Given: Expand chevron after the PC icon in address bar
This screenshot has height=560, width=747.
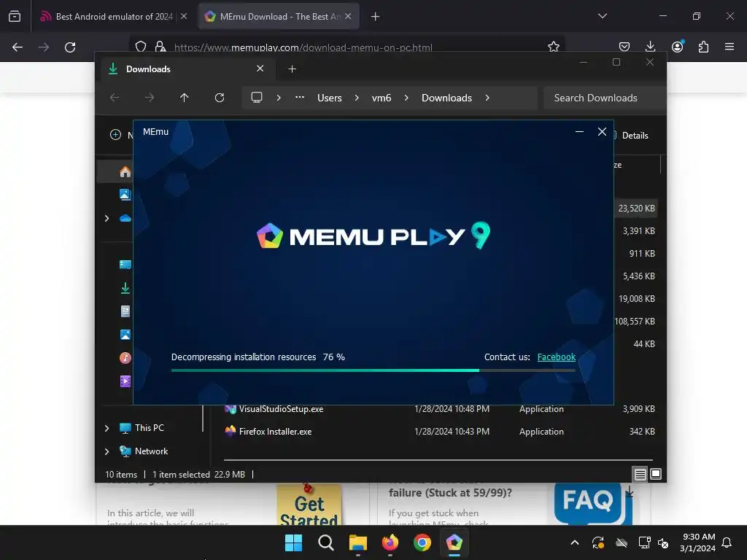Looking at the screenshot, I should point(279,98).
